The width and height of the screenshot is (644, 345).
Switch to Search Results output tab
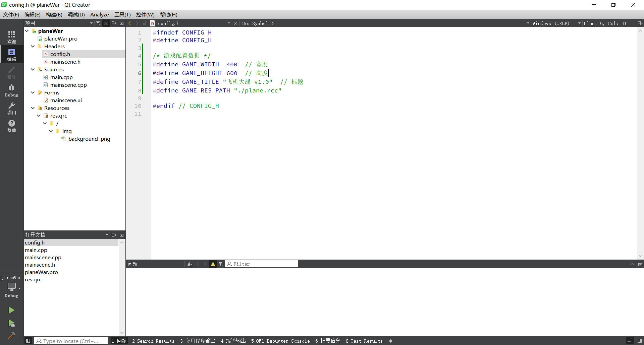pos(153,341)
